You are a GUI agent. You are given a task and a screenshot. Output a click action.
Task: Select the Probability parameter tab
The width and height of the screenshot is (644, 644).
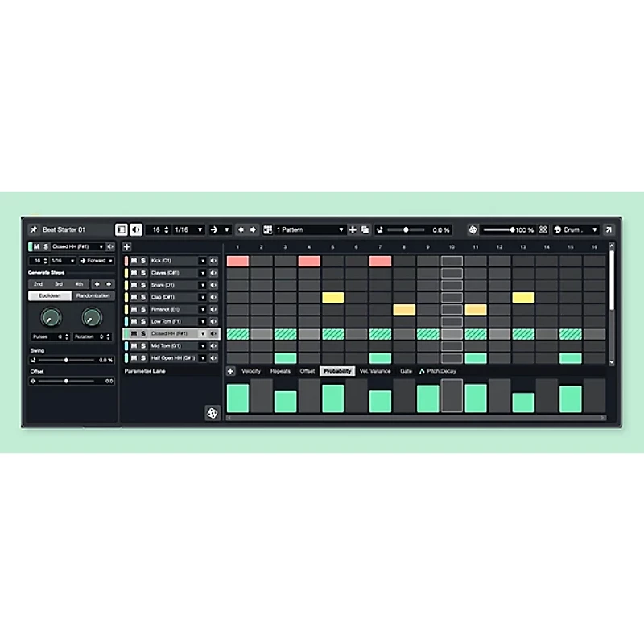pos(336,371)
